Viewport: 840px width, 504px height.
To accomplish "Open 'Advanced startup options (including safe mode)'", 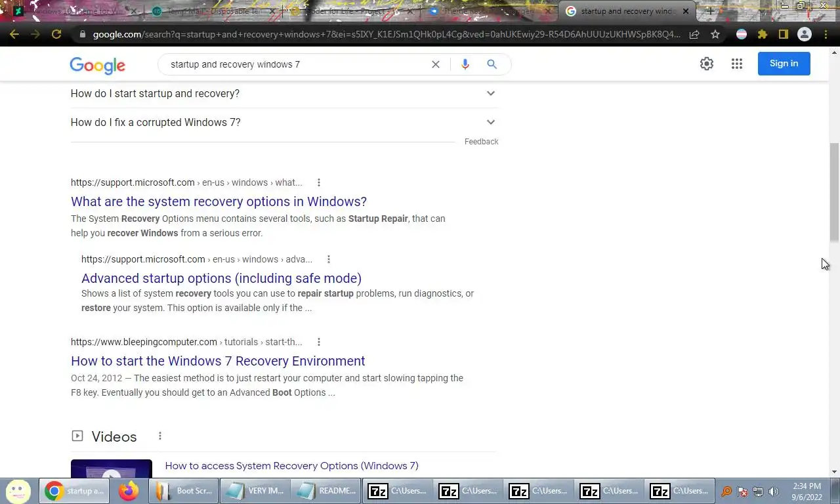I will 221,278.
